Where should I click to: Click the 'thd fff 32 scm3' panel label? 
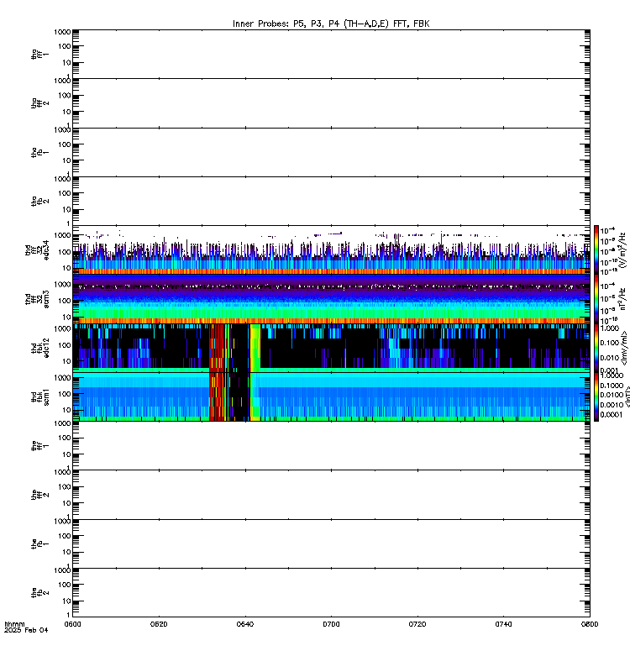coord(37,299)
